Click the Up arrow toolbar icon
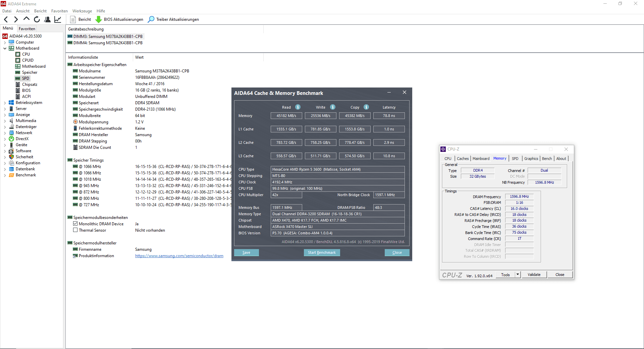Viewport: 644px width, 349px height. 26,19
